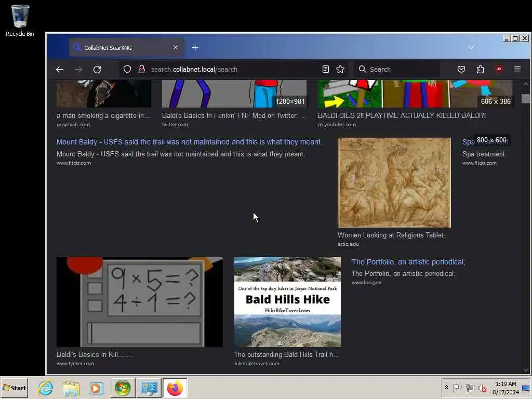Viewport: 532px width, 399px height.
Task: Click the hikebiketravel.com source text
Action: pos(257,363)
